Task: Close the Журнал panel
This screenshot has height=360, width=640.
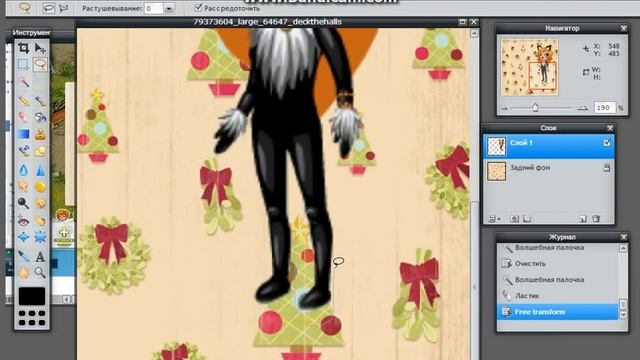Action: tap(623, 237)
